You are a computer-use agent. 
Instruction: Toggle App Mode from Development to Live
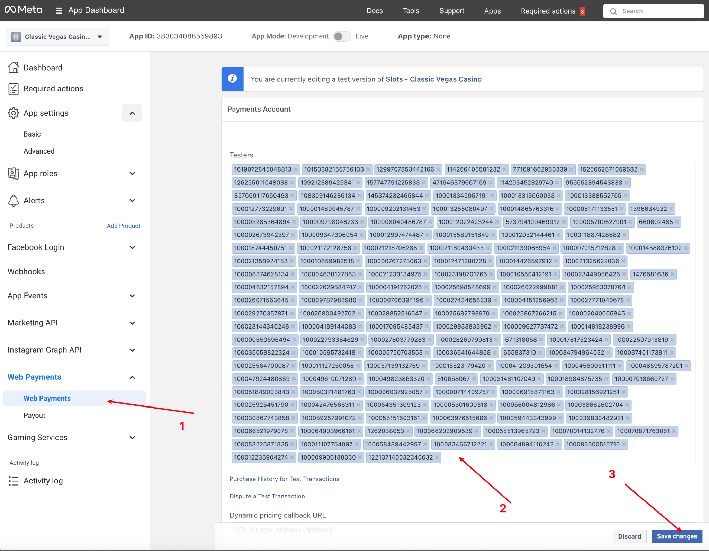click(342, 36)
